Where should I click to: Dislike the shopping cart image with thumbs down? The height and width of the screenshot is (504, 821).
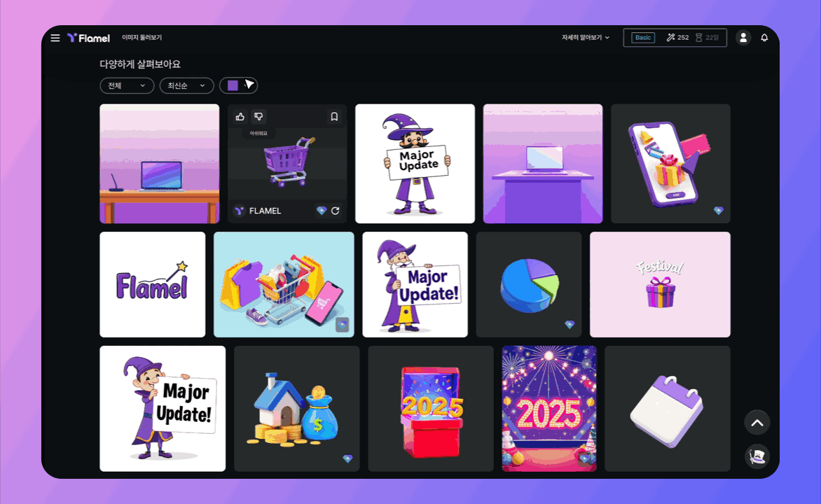tap(258, 117)
